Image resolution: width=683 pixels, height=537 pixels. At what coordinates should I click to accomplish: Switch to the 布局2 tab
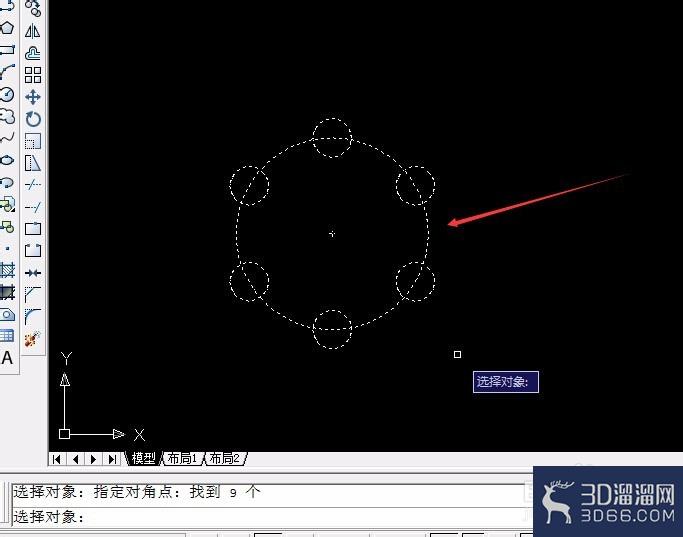pos(224,458)
